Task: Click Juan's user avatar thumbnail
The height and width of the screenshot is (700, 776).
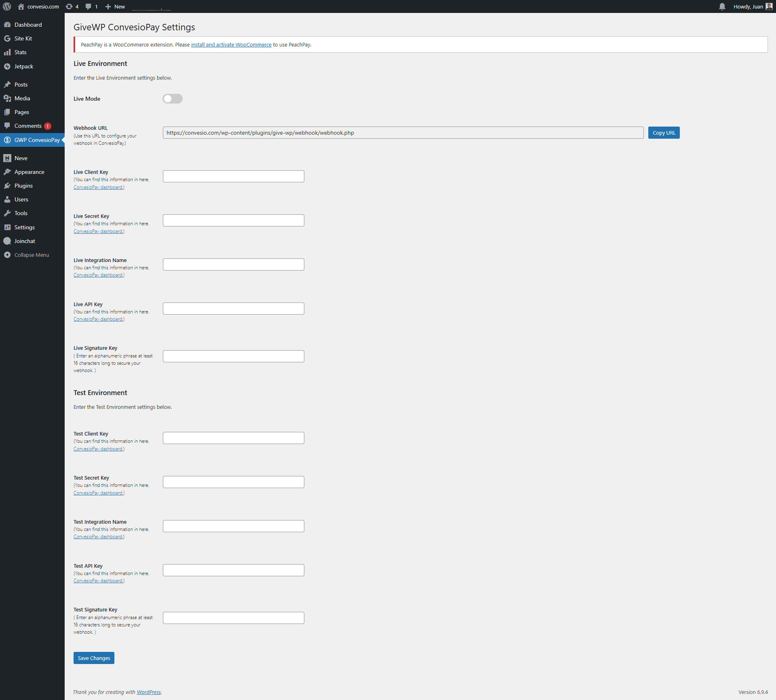Action: pos(769,6)
